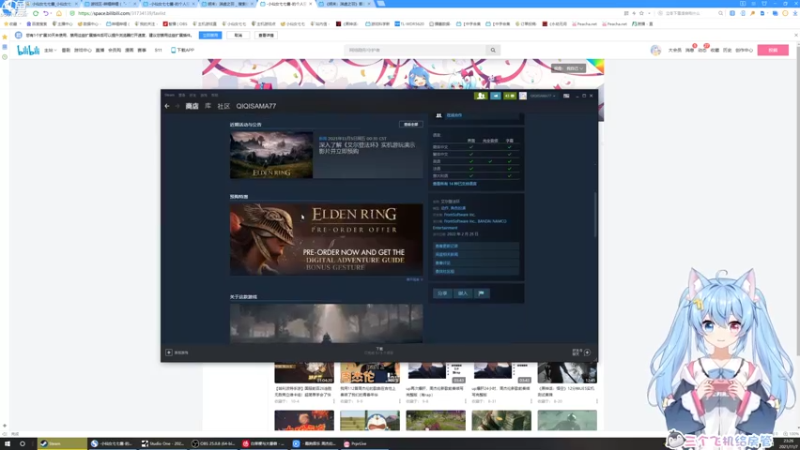The height and width of the screenshot is (450, 800).
Task: Open the Elden Ring pre-order offer banner
Action: coord(326,240)
